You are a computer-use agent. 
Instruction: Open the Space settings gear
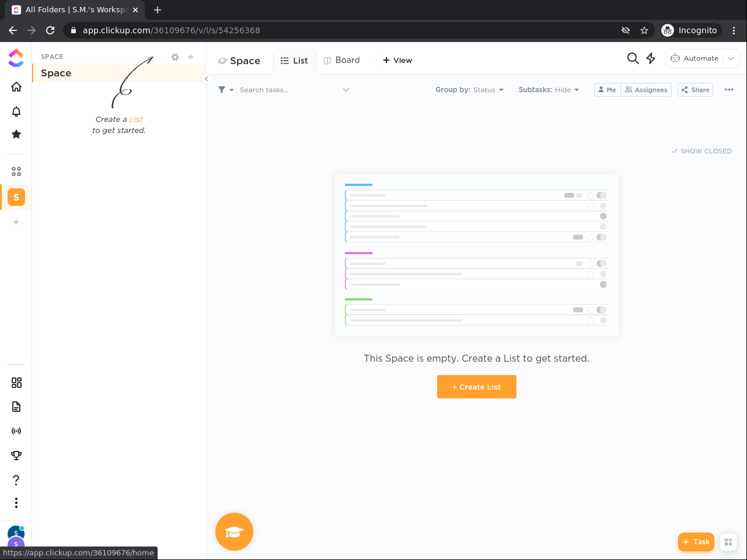(175, 57)
